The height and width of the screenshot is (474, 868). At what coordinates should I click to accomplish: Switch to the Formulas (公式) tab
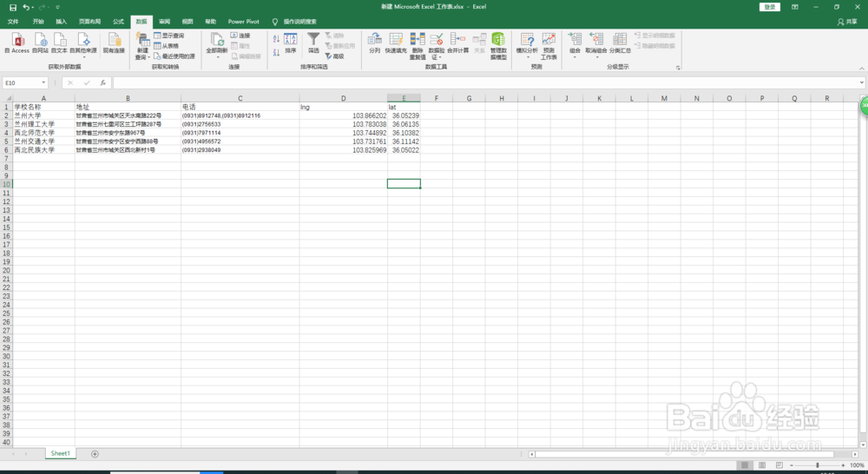point(118,22)
